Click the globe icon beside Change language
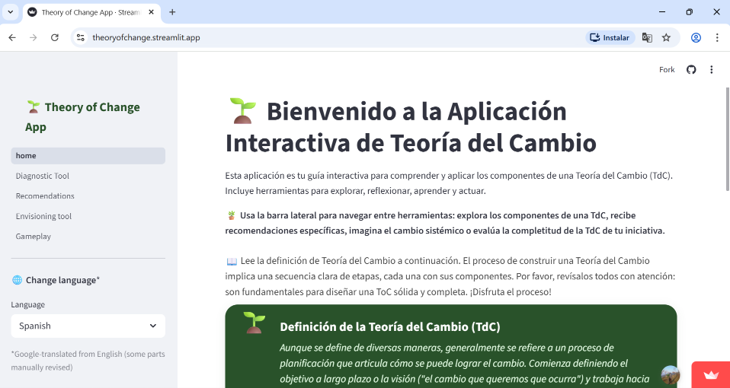 pyautogui.click(x=17, y=280)
